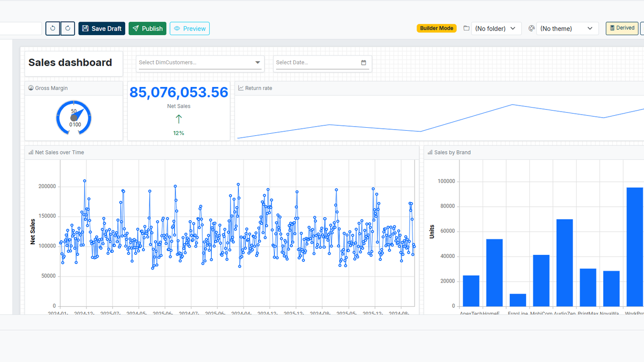Click the 85,076,053.56 net sales value
The height and width of the screenshot is (362, 644).
coord(179,93)
